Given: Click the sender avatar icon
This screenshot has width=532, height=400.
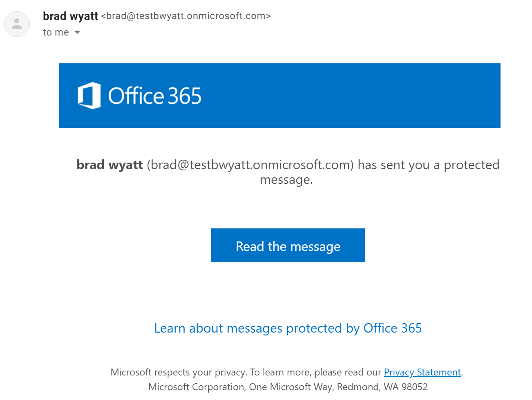Looking at the screenshot, I should click(17, 24).
